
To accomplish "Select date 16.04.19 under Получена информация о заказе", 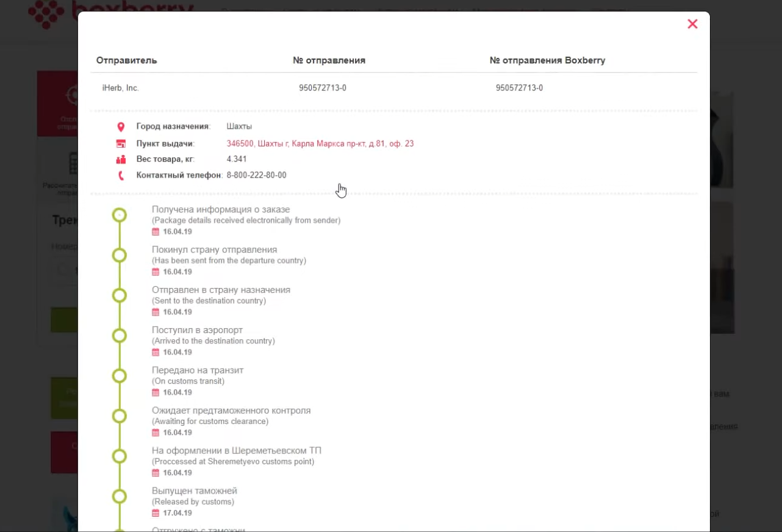I will click(x=178, y=232).
